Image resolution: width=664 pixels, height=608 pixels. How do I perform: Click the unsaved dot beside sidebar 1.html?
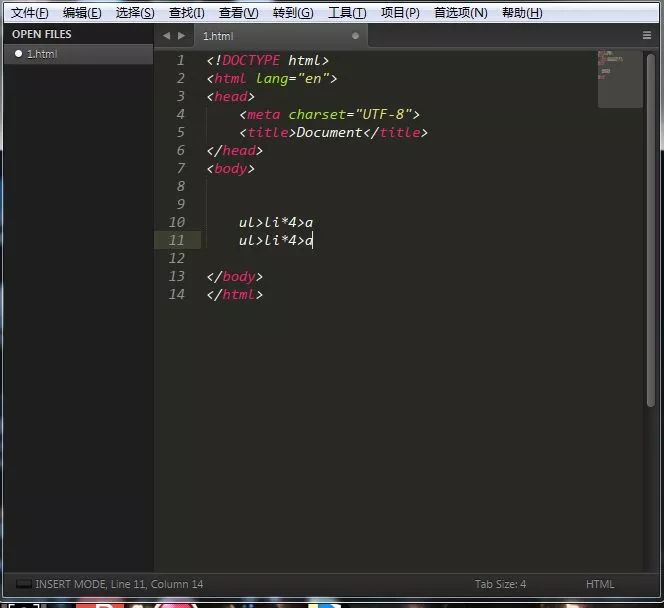18,54
